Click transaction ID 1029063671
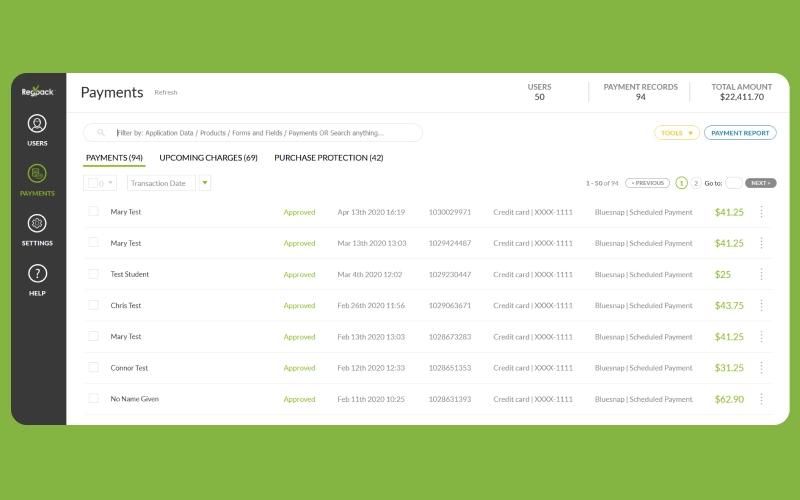Image resolution: width=800 pixels, height=500 pixels. pyautogui.click(x=449, y=305)
